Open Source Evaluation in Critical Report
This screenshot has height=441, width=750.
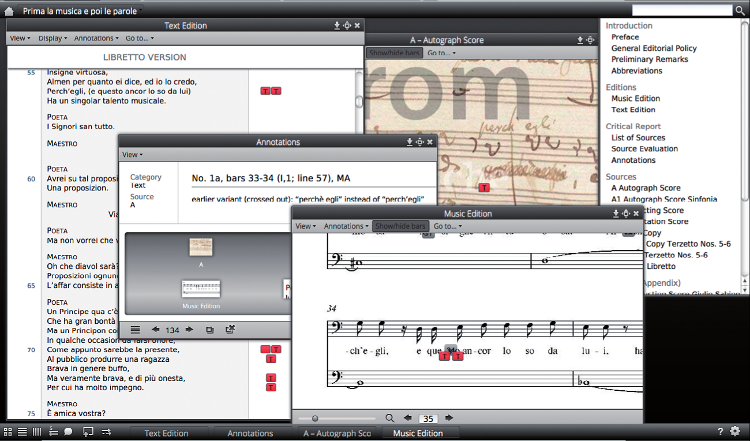647,148
